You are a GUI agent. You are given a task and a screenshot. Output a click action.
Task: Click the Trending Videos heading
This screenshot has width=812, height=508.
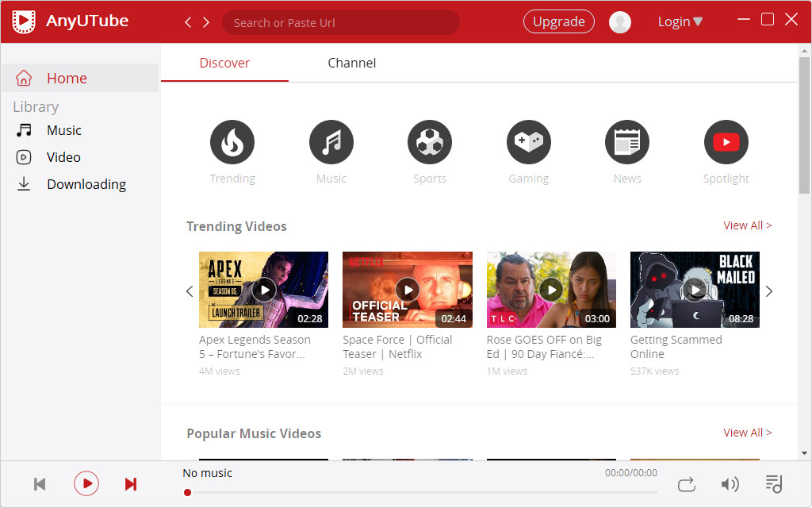[236, 226]
